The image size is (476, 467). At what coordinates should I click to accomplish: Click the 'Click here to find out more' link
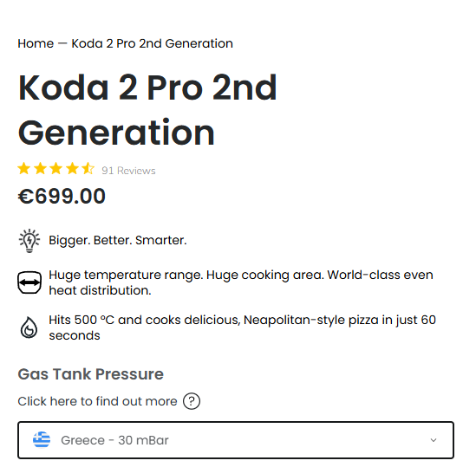(97, 401)
